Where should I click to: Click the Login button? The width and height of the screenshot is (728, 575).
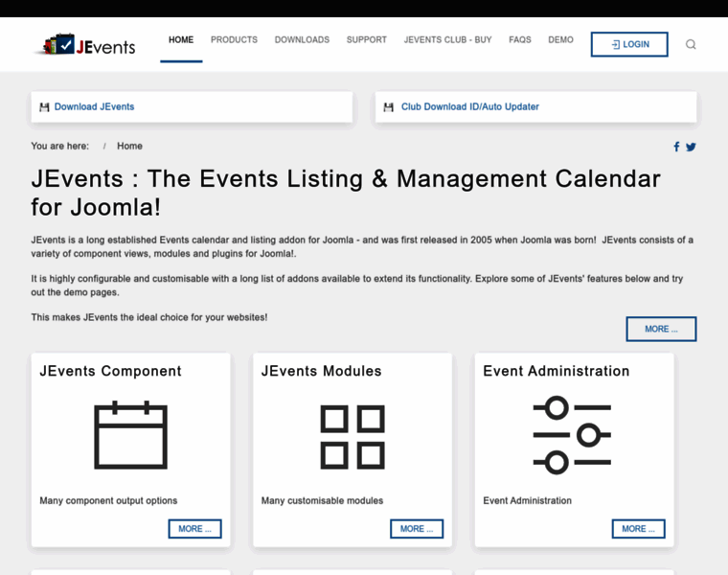[x=629, y=45]
